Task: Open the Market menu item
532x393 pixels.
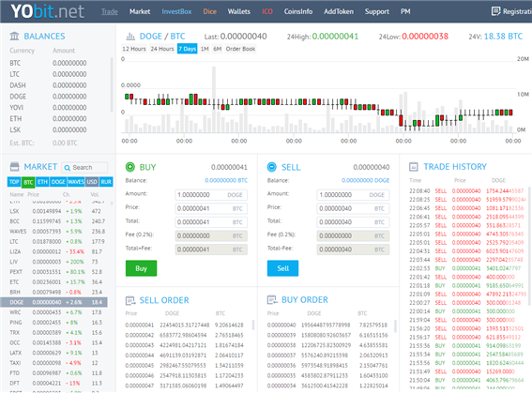Action: click(x=140, y=11)
